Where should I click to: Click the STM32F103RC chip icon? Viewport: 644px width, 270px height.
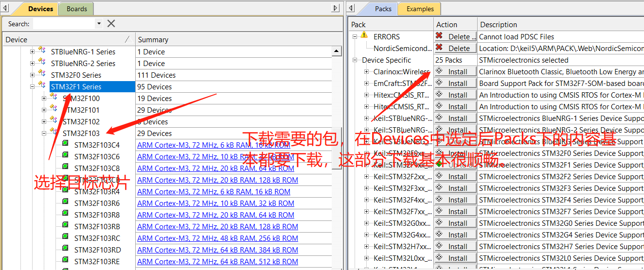coord(65,237)
